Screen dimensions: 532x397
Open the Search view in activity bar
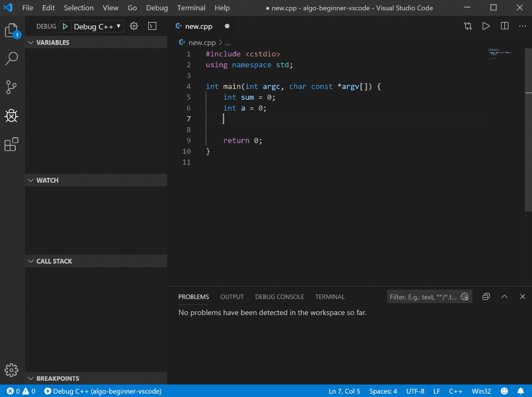(11, 59)
